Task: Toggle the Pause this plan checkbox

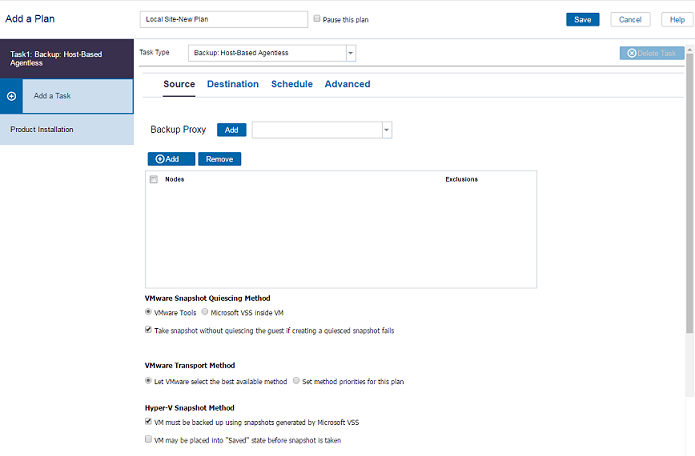Action: click(x=318, y=19)
